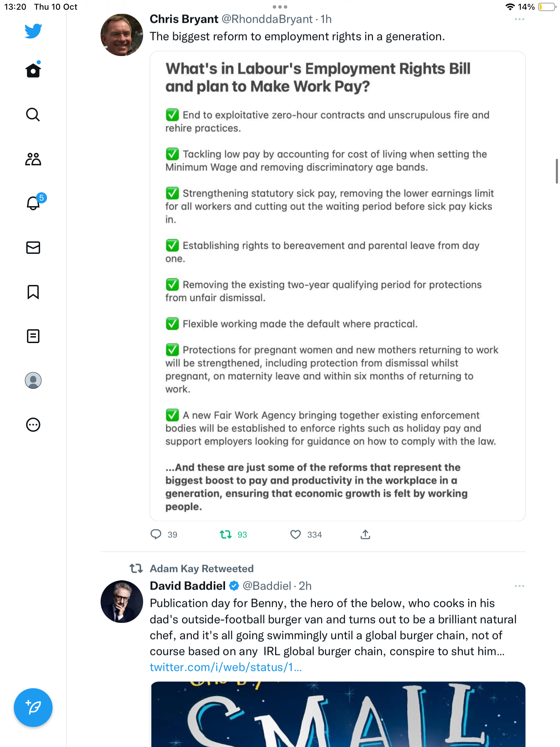This screenshot has height=747, width=560.
Task: Open more options on David Baddiel's tweet
Action: click(x=519, y=586)
